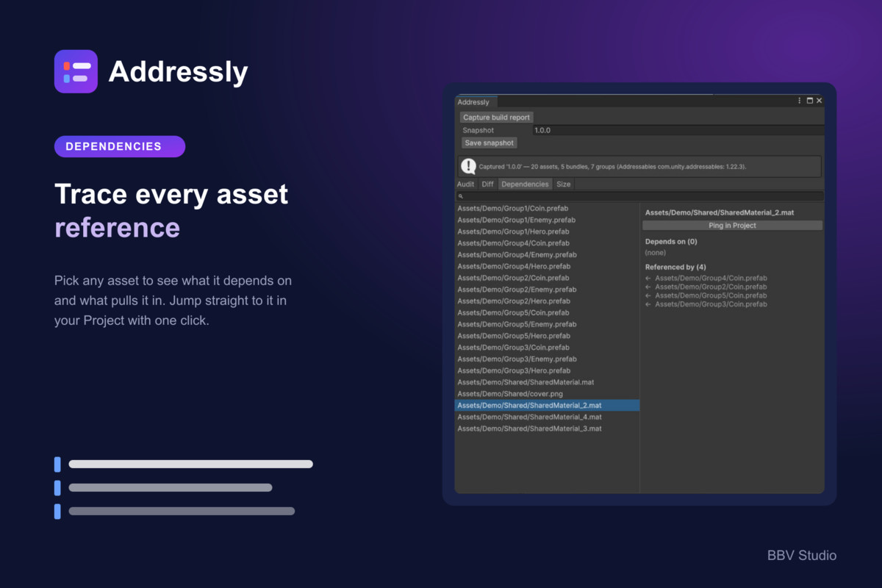Switch to the Audit tab

point(465,184)
